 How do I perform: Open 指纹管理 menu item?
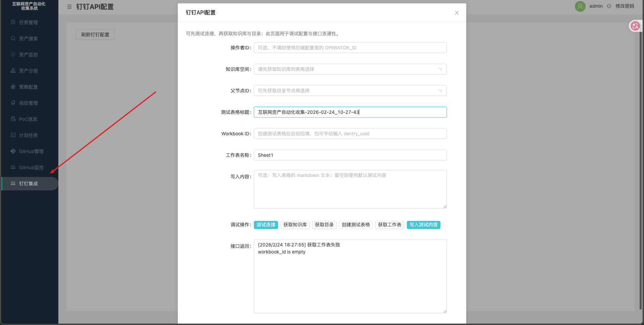(30, 103)
